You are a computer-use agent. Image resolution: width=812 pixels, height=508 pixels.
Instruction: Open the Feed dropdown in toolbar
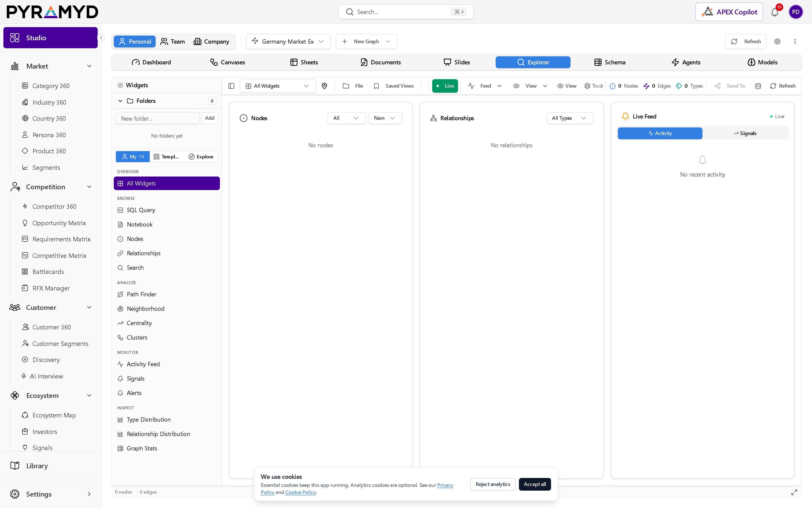tap(485, 86)
